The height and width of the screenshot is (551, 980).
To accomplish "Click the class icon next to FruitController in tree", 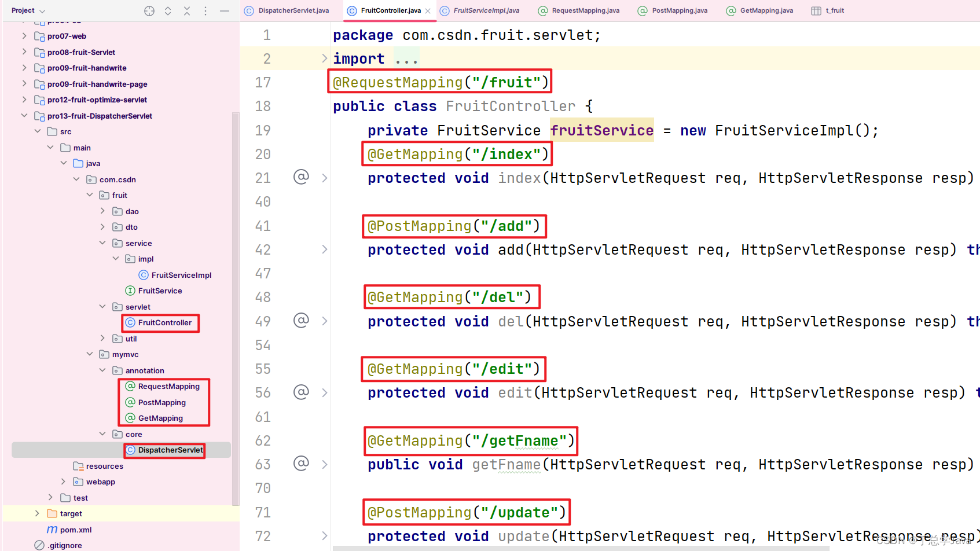I will (x=130, y=322).
